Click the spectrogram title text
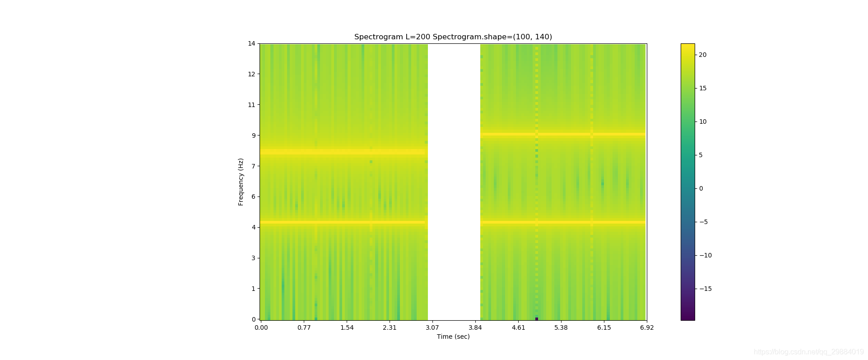Viewport: 868px width, 360px height. pos(453,37)
